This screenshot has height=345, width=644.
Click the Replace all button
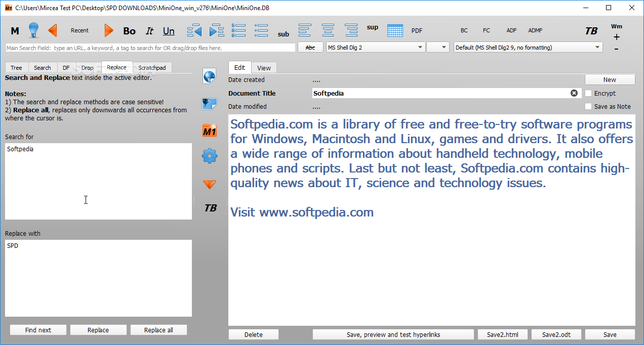coord(158,330)
